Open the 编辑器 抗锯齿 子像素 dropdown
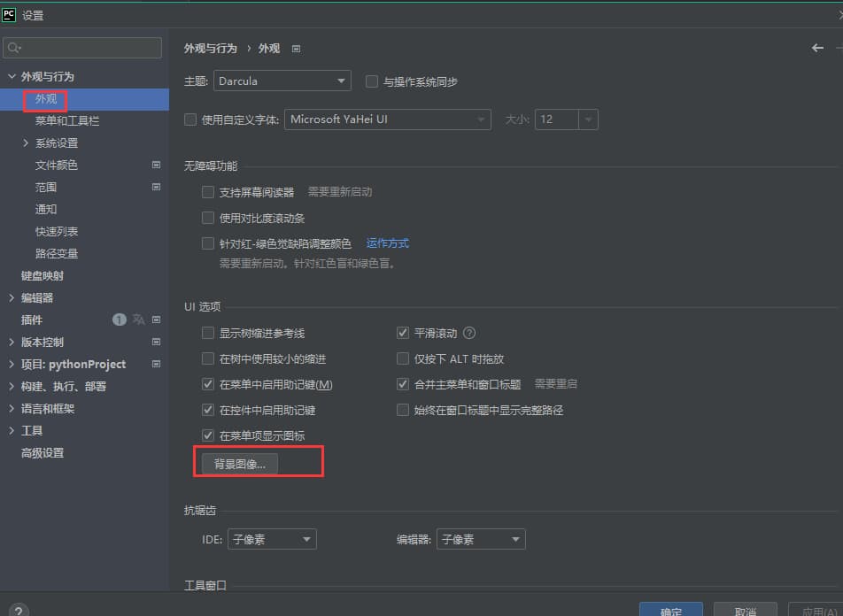Image resolution: width=843 pixels, height=616 pixels. [x=480, y=539]
